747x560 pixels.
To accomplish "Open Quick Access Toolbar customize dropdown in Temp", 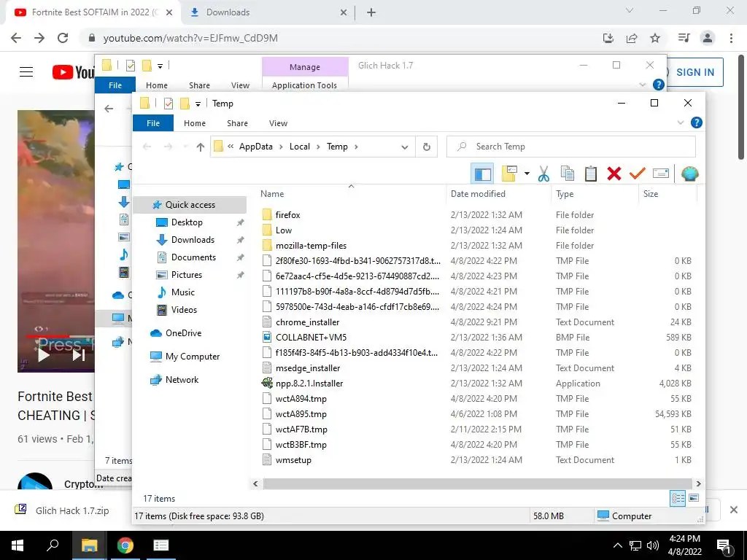I will (x=198, y=104).
